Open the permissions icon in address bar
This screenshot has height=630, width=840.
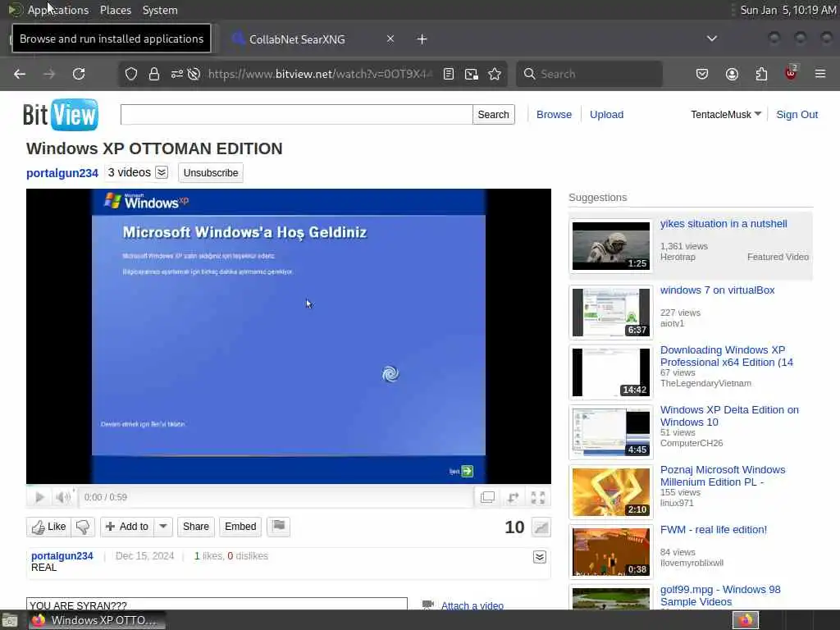[x=177, y=74]
